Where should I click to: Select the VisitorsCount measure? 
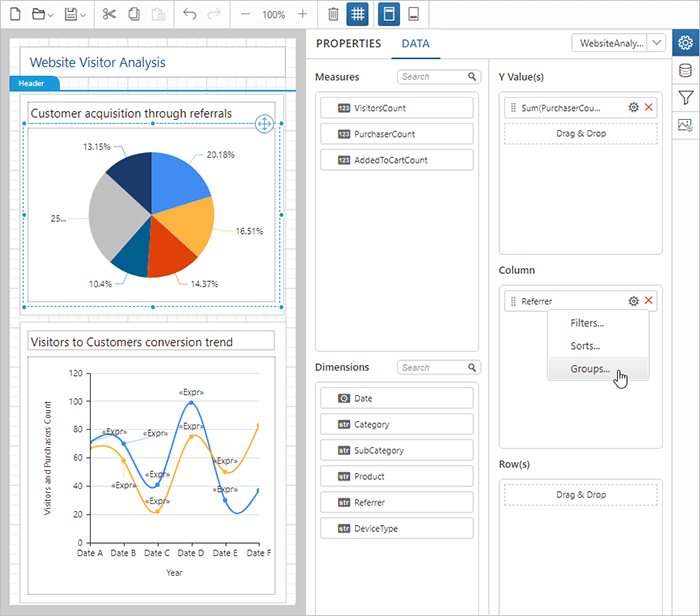396,108
